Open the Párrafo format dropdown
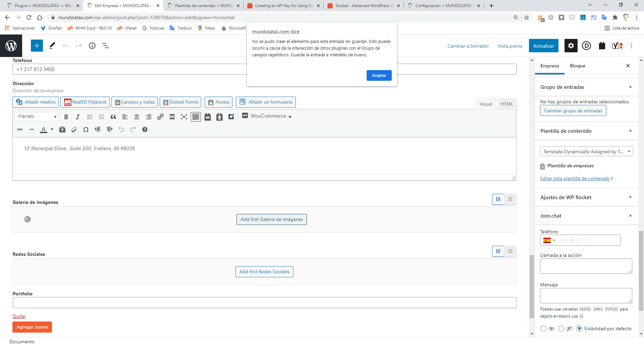Image resolution: width=644 pixels, height=346 pixels. click(37, 116)
